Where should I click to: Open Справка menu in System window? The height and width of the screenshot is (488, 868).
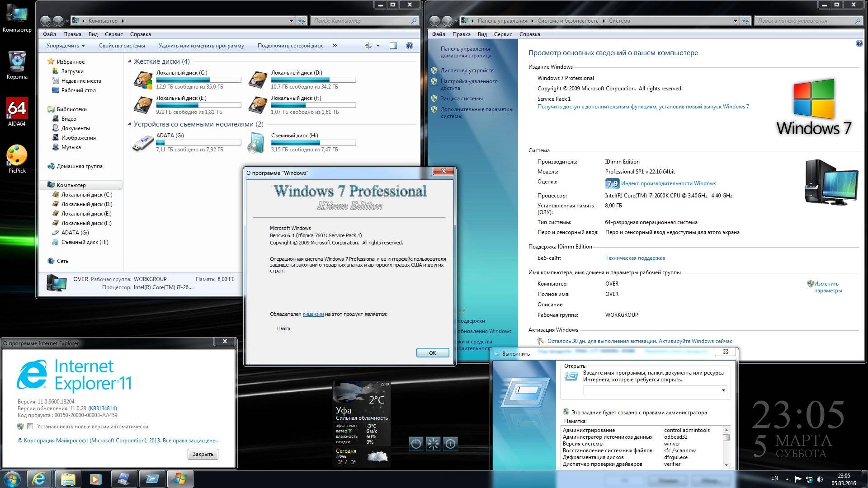tap(530, 34)
